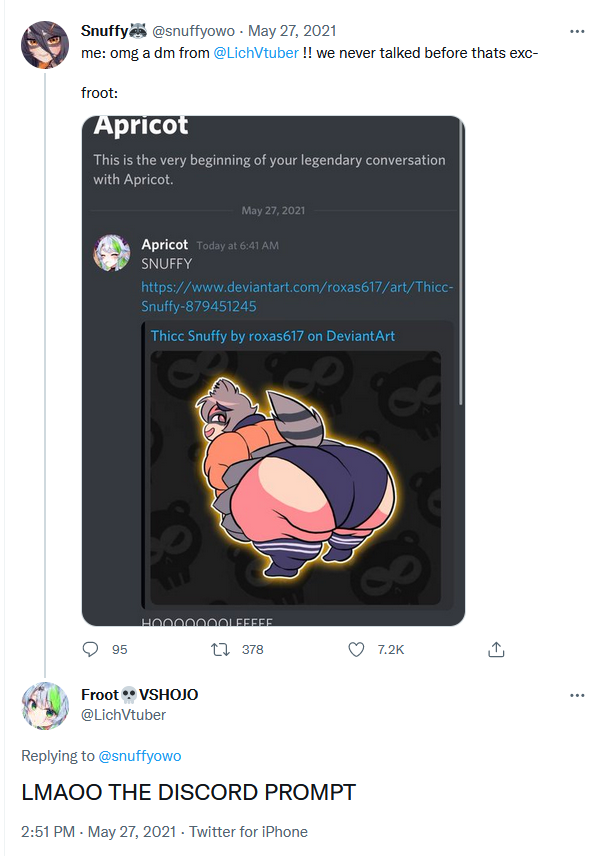
Task: Open the 'Twitter for iPhone' source link
Action: click(x=248, y=831)
